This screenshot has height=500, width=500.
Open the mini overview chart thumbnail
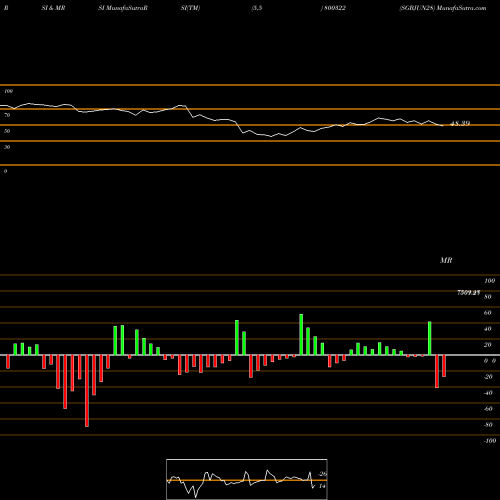247,479
